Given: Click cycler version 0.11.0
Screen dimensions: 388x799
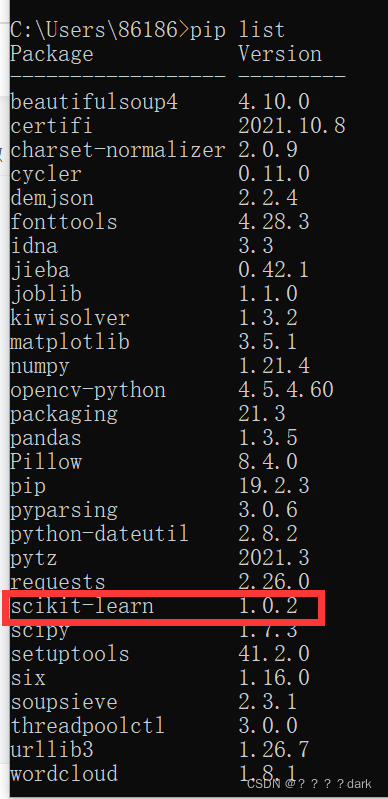Looking at the screenshot, I should (274, 174).
